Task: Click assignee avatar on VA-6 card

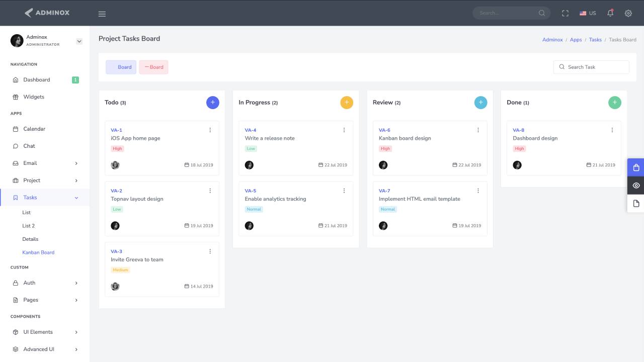Action: click(x=383, y=165)
